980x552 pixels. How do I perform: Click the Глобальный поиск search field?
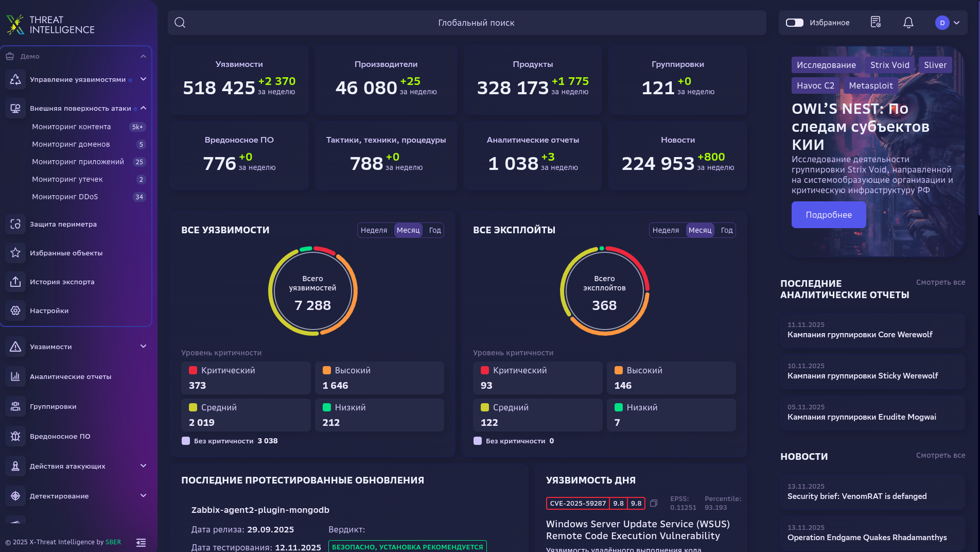(x=476, y=23)
